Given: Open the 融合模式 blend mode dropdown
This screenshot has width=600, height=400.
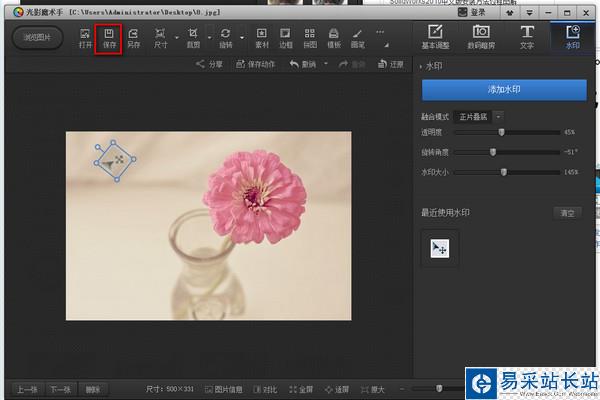Looking at the screenshot, I should (499, 117).
